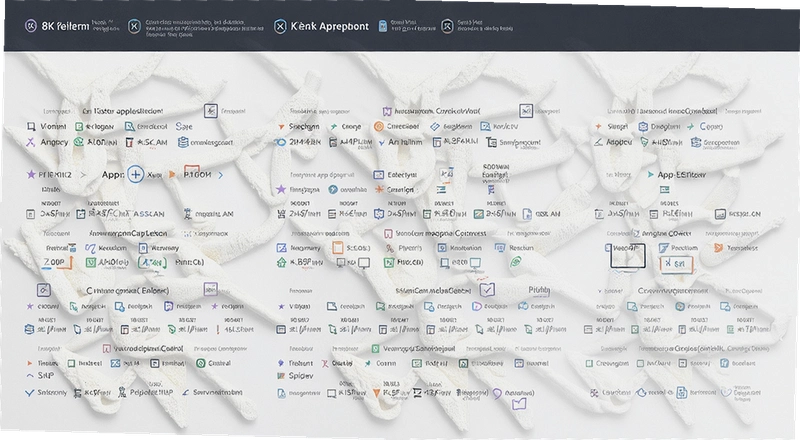Click the circled icon beside "8K Peiterm" header
800x440 pixels.
(x=31, y=26)
